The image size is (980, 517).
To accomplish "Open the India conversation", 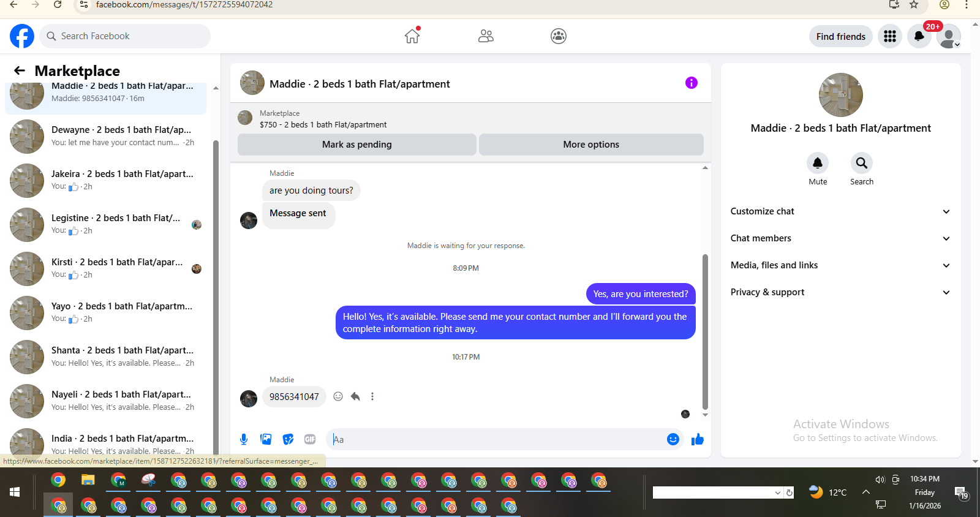I will pyautogui.click(x=105, y=442).
